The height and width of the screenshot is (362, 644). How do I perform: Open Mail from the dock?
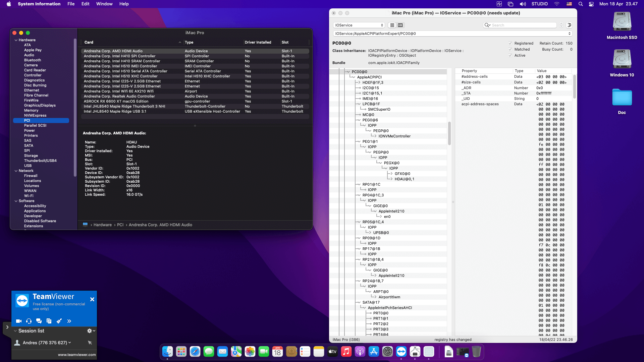[222, 352]
